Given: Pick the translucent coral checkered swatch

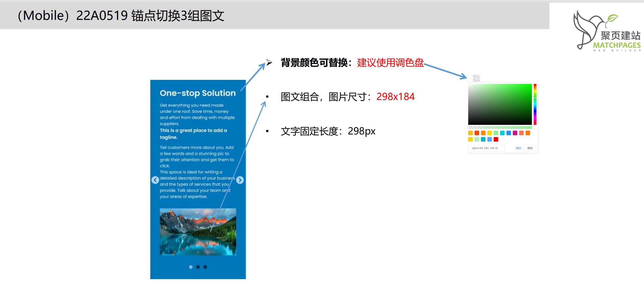Looking at the screenshot, I should point(521,133).
